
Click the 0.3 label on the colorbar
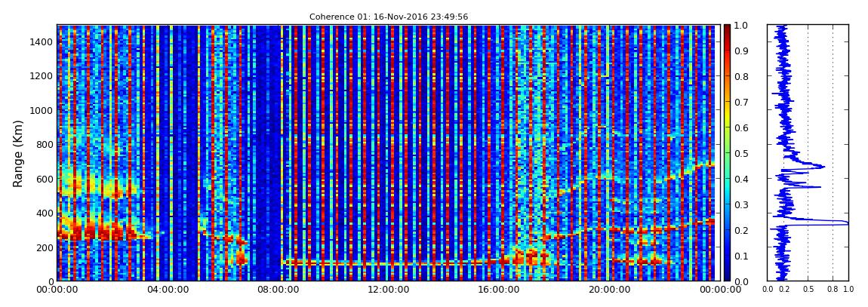[x=741, y=204]
